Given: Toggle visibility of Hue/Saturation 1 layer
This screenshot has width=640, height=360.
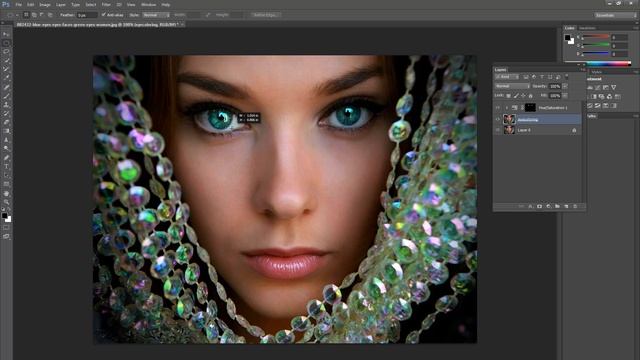Looking at the screenshot, I should 498,108.
